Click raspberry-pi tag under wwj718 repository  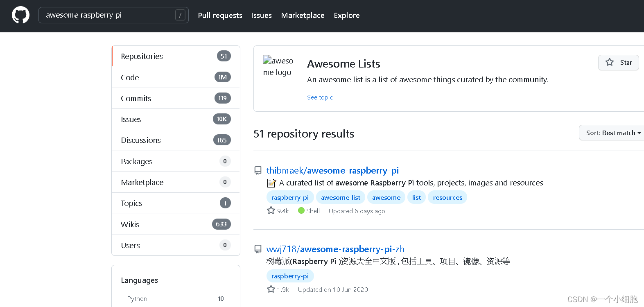coord(290,276)
